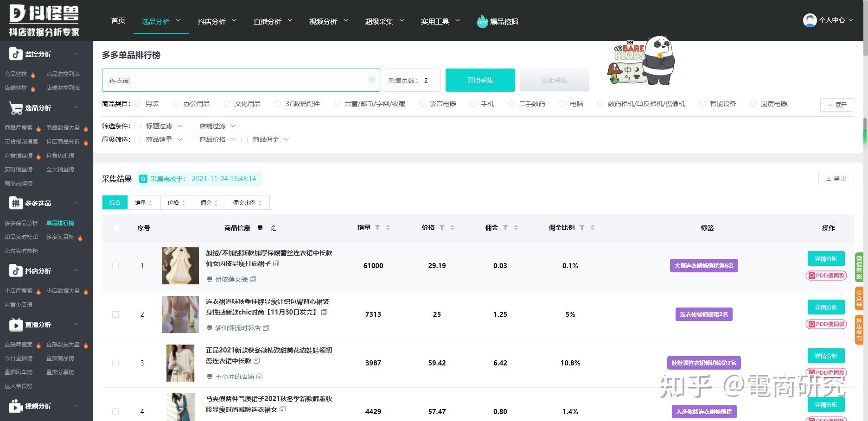Filter 佣金比例 column with funnel icon
The image size is (868, 421).
tap(582, 228)
